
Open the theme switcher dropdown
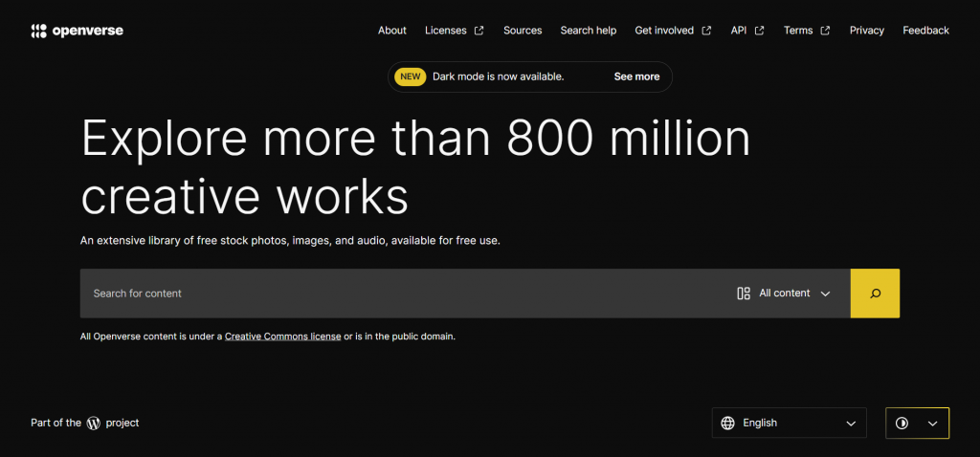click(917, 424)
